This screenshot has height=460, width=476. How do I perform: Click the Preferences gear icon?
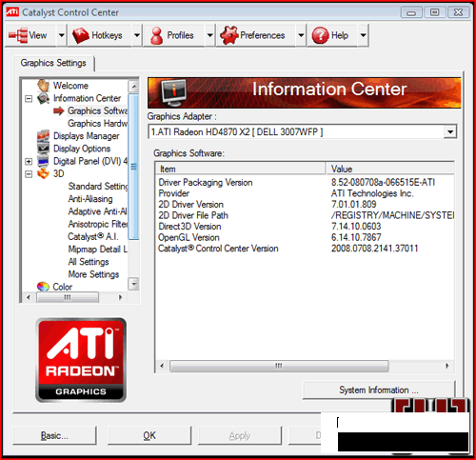coord(228,35)
